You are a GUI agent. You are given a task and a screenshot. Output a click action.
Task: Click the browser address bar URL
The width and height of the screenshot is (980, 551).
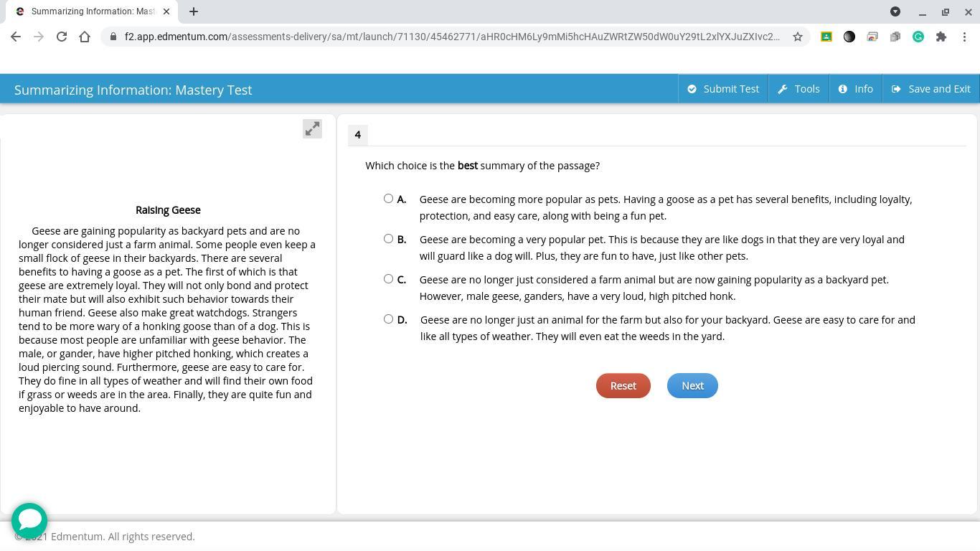click(x=452, y=37)
